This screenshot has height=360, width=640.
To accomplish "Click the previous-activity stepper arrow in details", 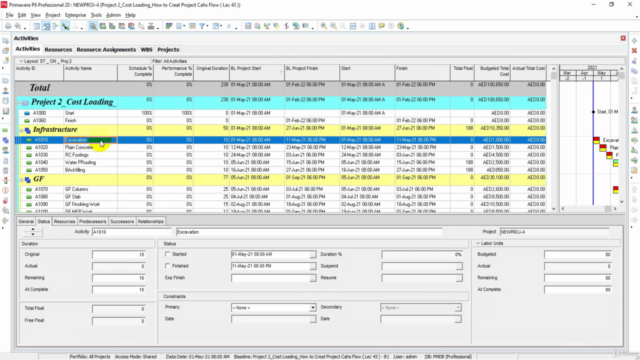I will pyautogui.click(x=33, y=229).
